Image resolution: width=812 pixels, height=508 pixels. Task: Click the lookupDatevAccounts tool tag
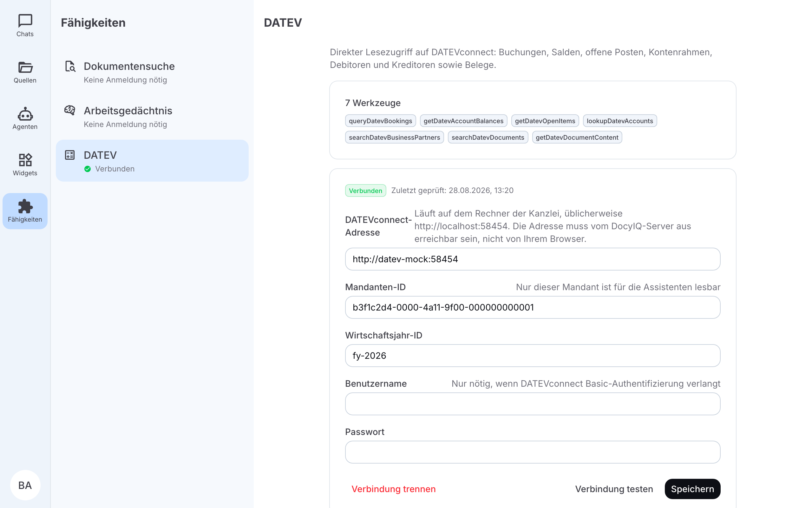pos(620,121)
